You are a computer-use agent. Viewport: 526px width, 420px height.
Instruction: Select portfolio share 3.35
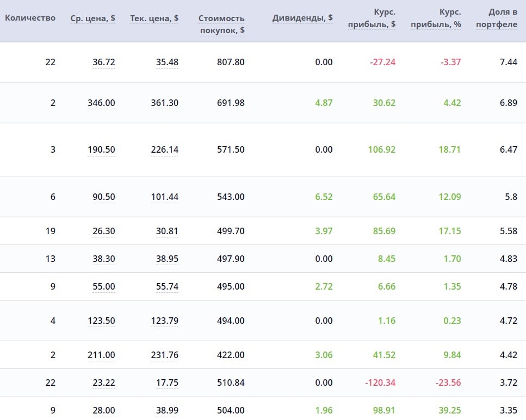click(509, 410)
